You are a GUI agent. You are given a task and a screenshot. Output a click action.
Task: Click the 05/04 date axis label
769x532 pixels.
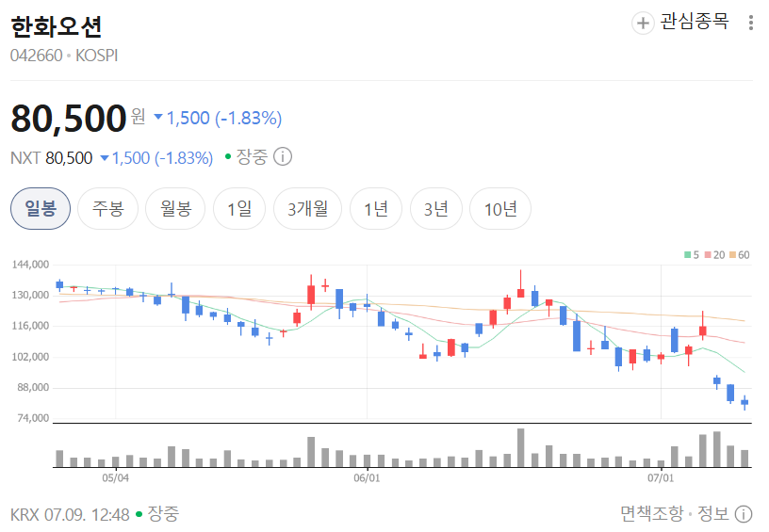pos(115,477)
